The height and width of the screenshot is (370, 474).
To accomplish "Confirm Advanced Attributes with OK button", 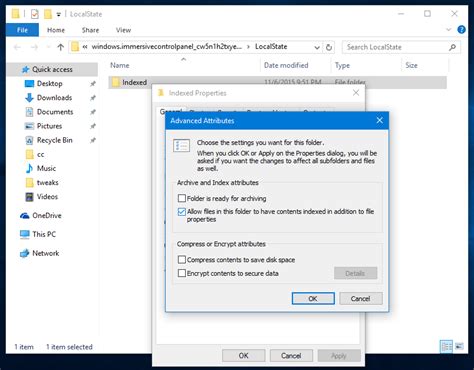I will point(313,298).
